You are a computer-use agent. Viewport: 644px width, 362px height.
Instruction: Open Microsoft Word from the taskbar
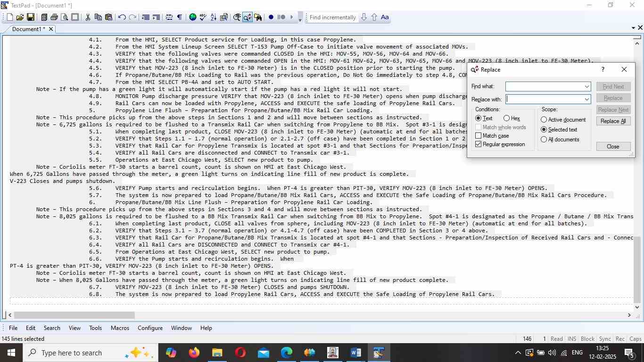click(x=356, y=353)
